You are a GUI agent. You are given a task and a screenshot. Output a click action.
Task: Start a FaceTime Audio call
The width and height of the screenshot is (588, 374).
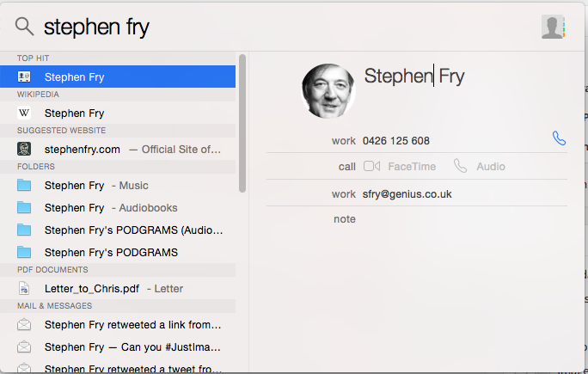point(479,166)
